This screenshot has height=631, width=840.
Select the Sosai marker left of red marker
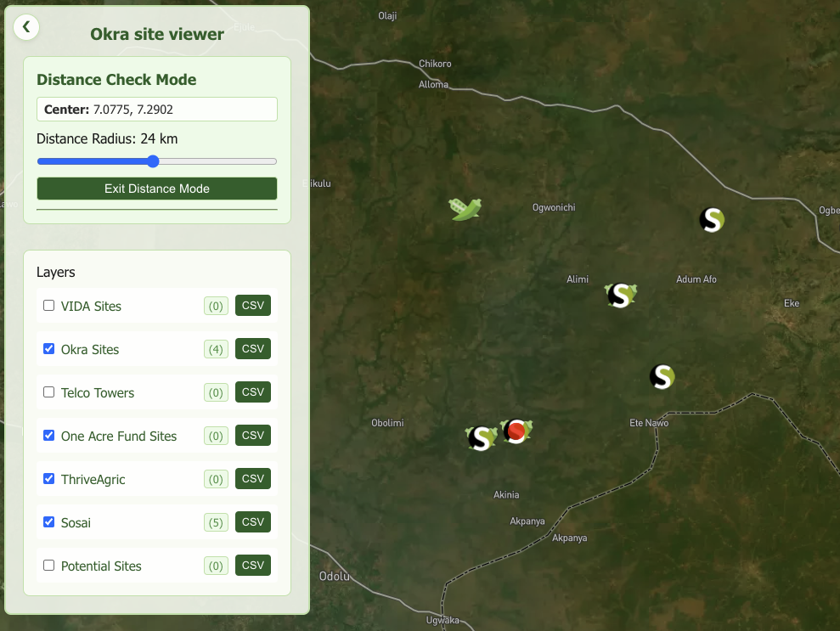coord(481,438)
